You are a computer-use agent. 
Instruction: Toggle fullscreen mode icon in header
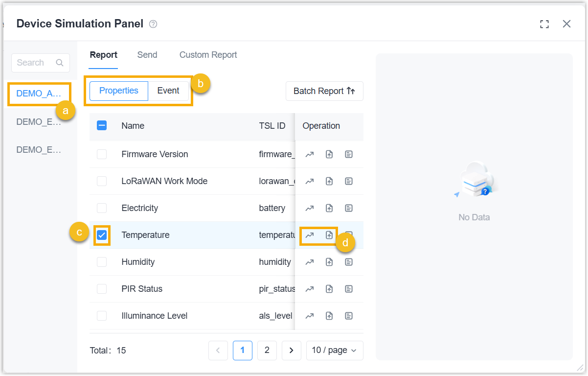pyautogui.click(x=544, y=24)
